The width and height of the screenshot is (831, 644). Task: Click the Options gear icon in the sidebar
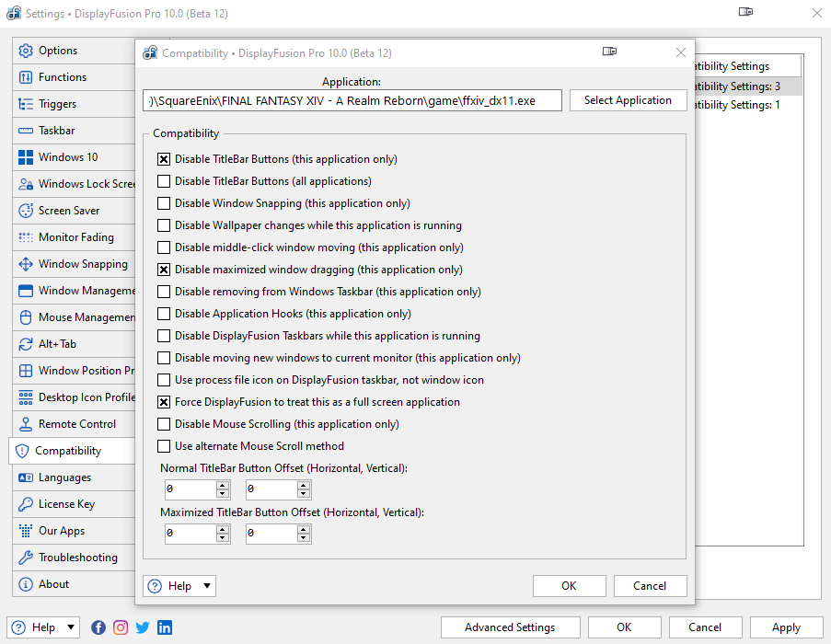[x=25, y=51]
